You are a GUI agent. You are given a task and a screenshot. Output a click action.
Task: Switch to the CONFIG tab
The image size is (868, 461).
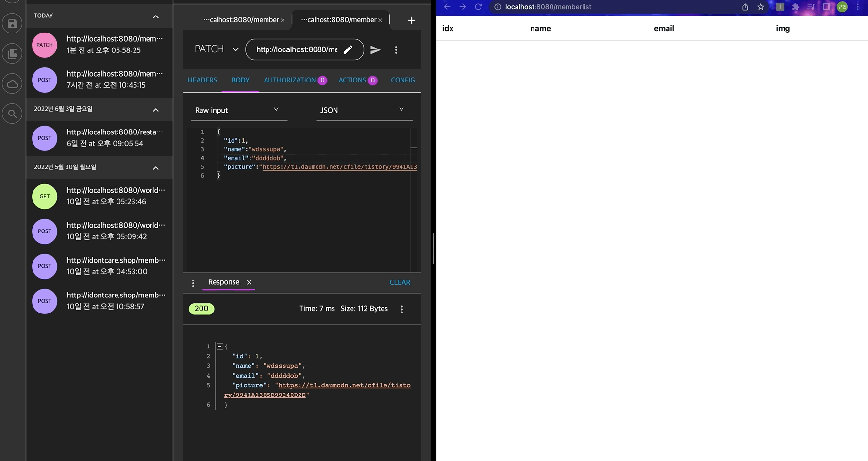[x=403, y=80]
